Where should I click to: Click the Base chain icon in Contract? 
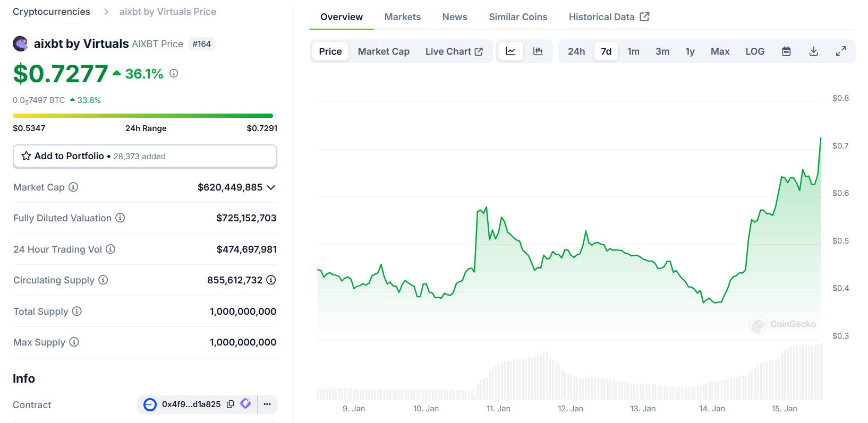tap(150, 404)
